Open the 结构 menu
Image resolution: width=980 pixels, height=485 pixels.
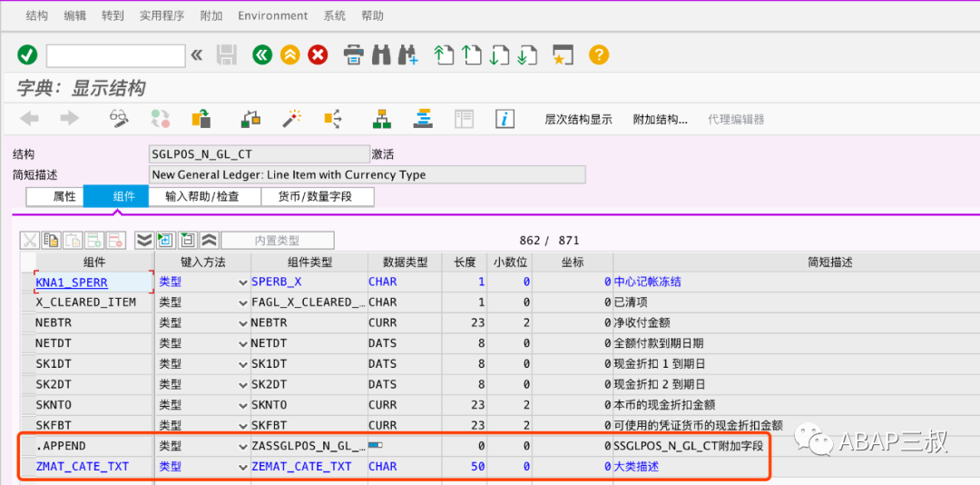(37, 15)
